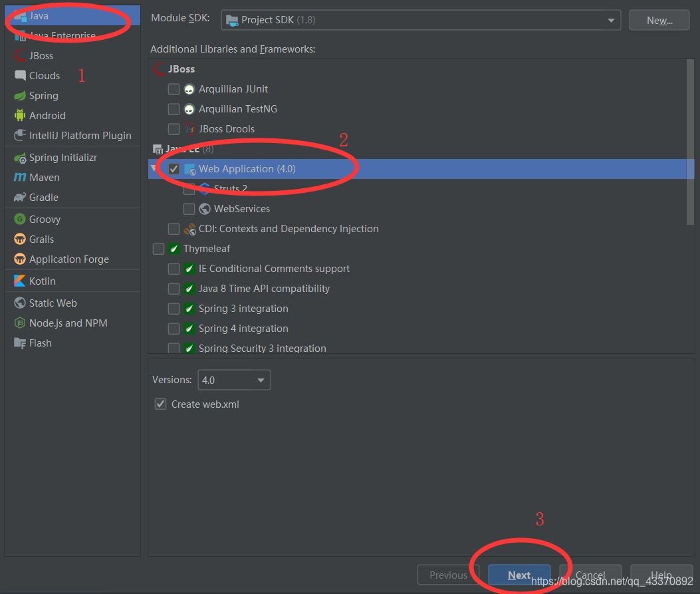Screen dimensions: 700x594
Task: Click the Clouds speech-bubble icon
Action: pyautogui.click(x=20, y=75)
